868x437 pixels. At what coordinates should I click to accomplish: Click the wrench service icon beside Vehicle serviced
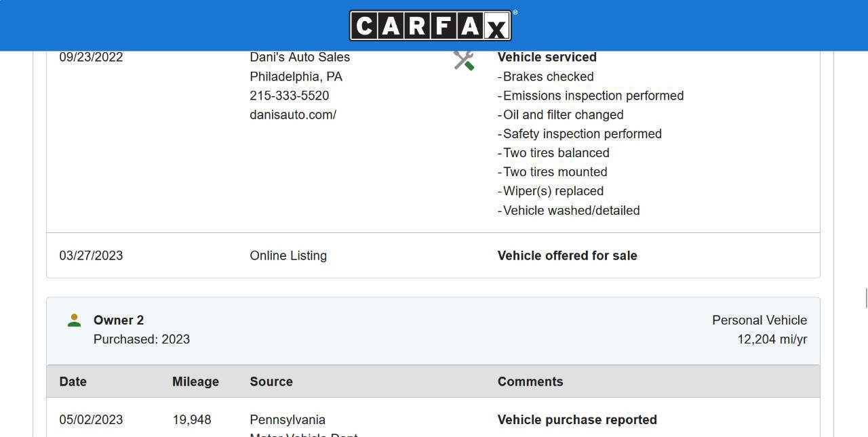tap(464, 60)
